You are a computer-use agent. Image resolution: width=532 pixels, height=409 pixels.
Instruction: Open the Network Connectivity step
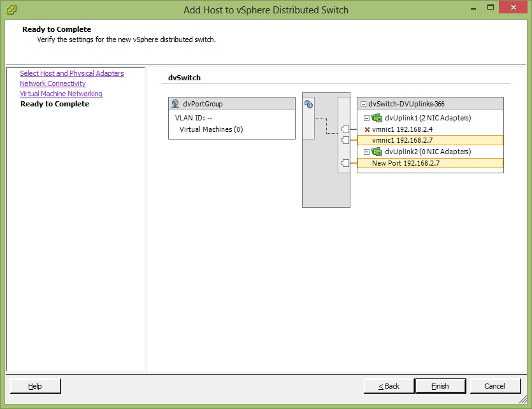coord(53,83)
